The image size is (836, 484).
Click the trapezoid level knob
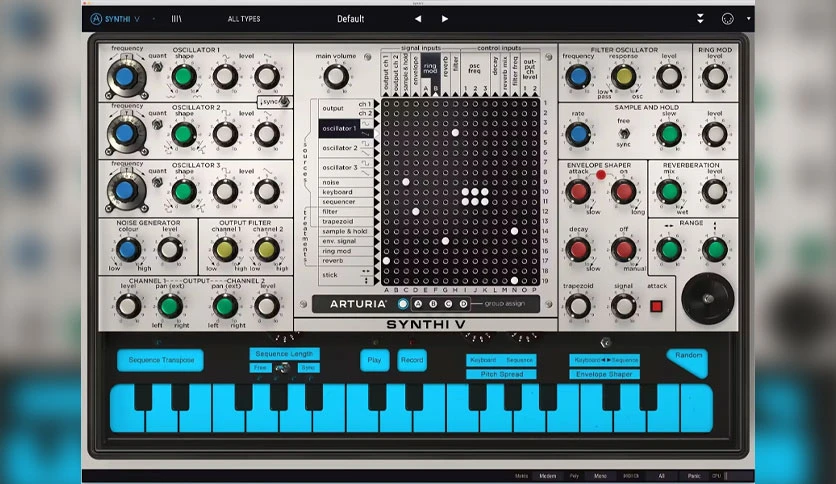578,306
